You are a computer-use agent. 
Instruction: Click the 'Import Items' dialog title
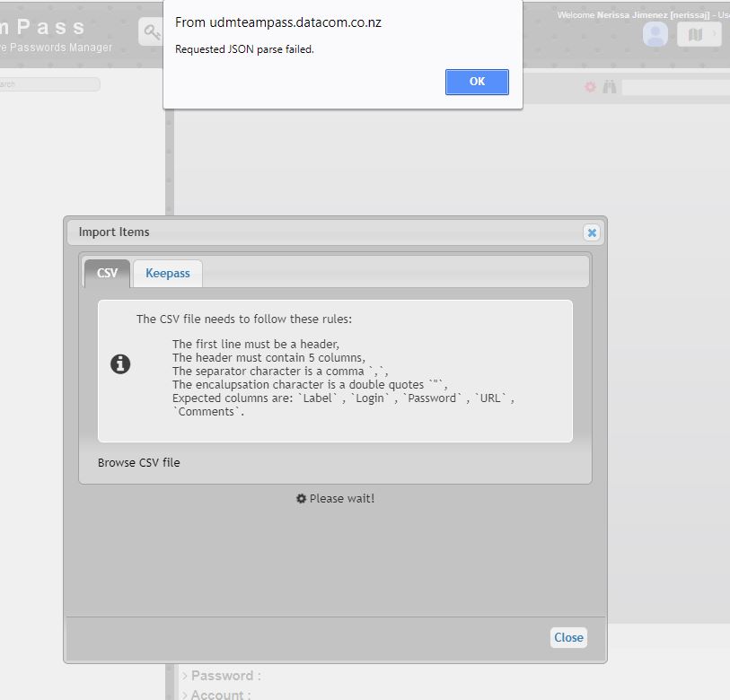tap(114, 232)
